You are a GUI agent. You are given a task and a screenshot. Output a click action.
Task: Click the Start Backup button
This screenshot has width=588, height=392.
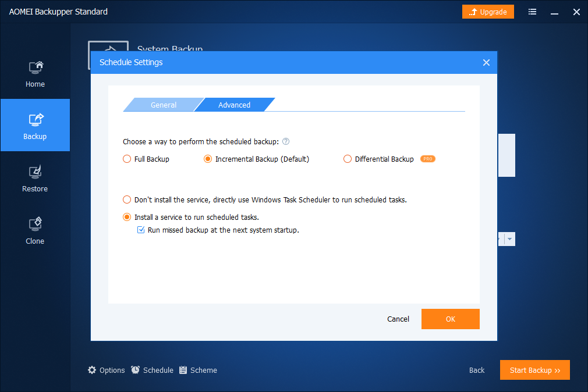tap(535, 370)
